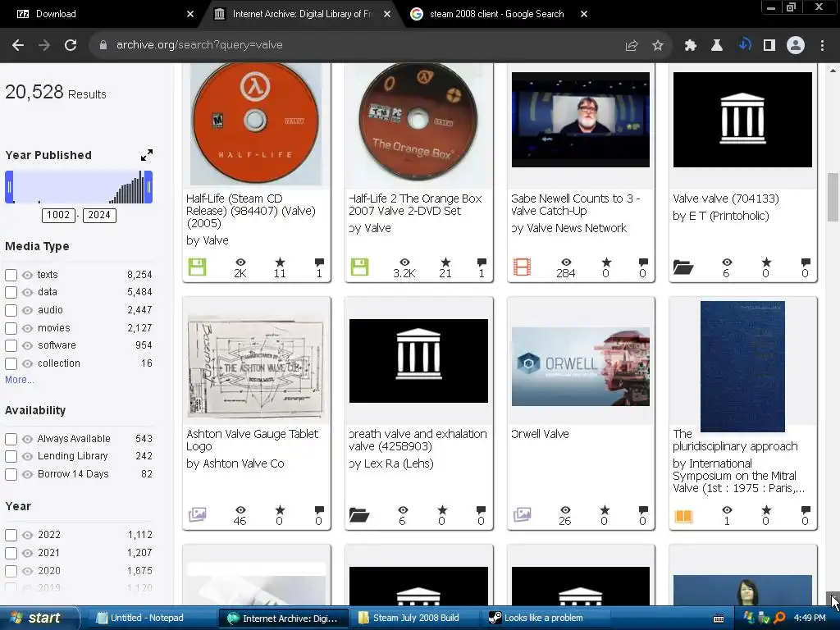Check the Always Available checkbox
The height and width of the screenshot is (630, 840).
[x=11, y=439]
